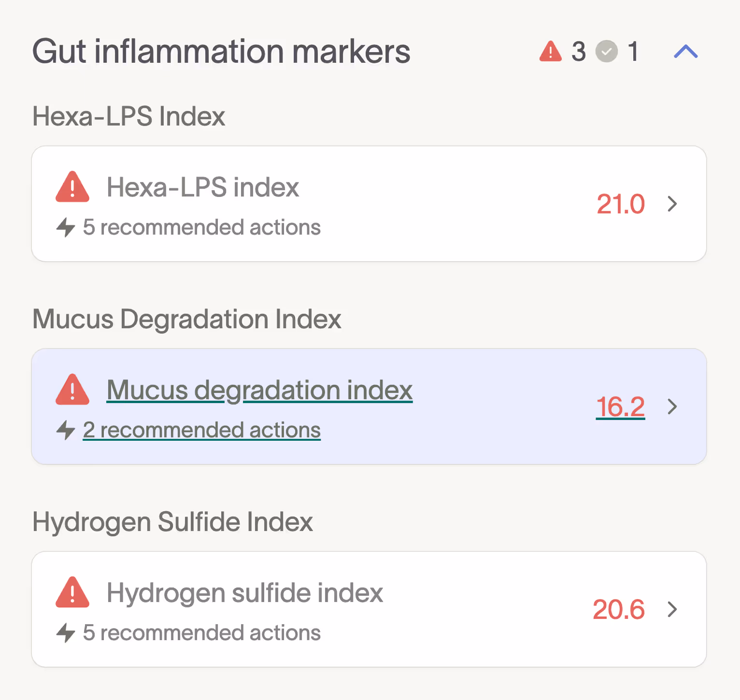
Task: View 5 recommended actions for Hexa-LPS
Action: point(202,227)
